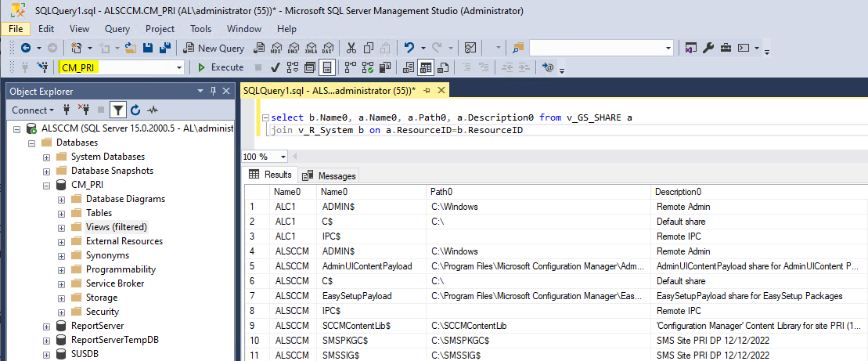The width and height of the screenshot is (868, 361).
Task: Click the Copy icon
Action: pos(368,49)
